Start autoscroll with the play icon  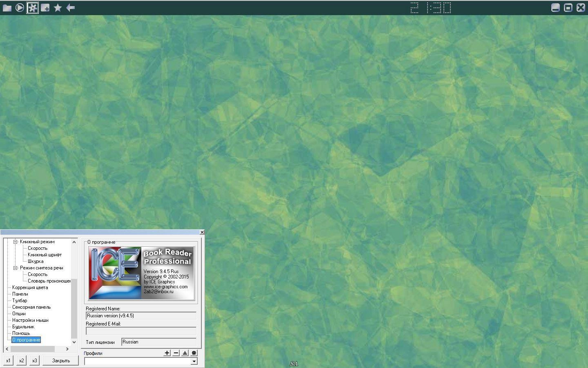pos(20,8)
